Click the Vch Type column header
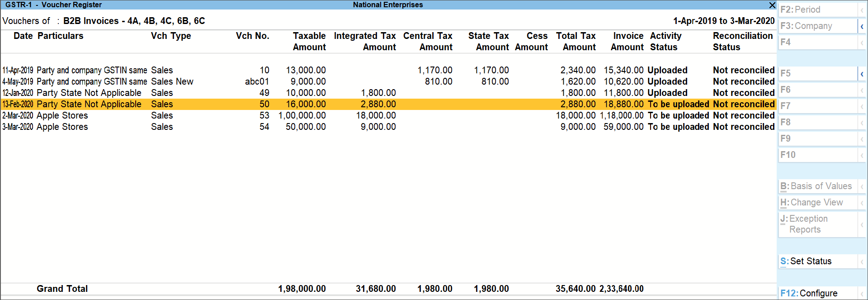 171,36
